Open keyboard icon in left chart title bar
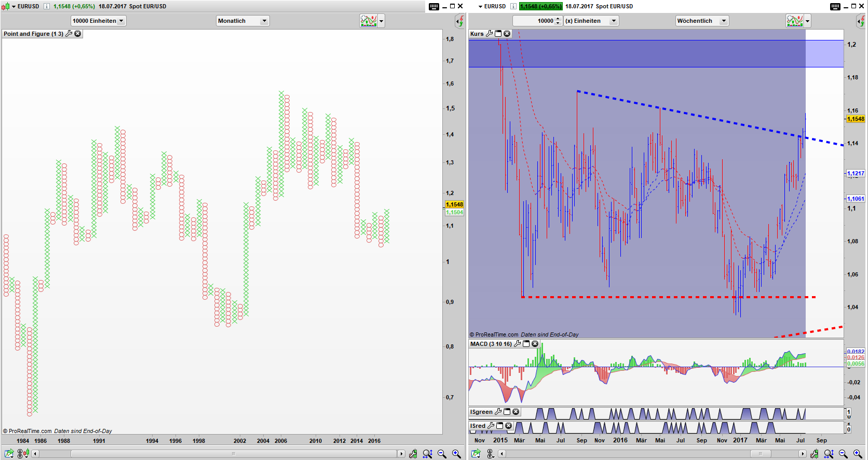868x460 pixels. coord(434,6)
